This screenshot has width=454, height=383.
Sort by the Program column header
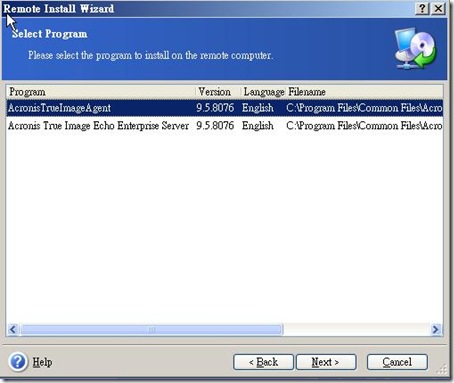click(x=100, y=92)
